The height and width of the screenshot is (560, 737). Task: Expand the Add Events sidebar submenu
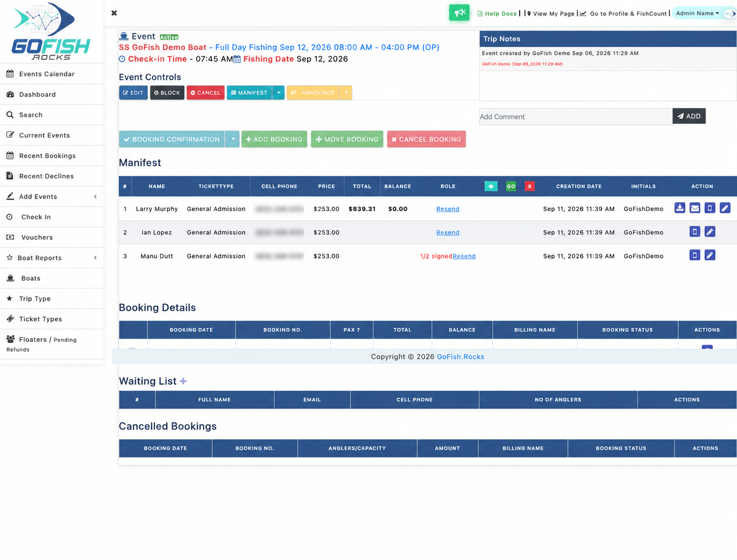[52, 197]
